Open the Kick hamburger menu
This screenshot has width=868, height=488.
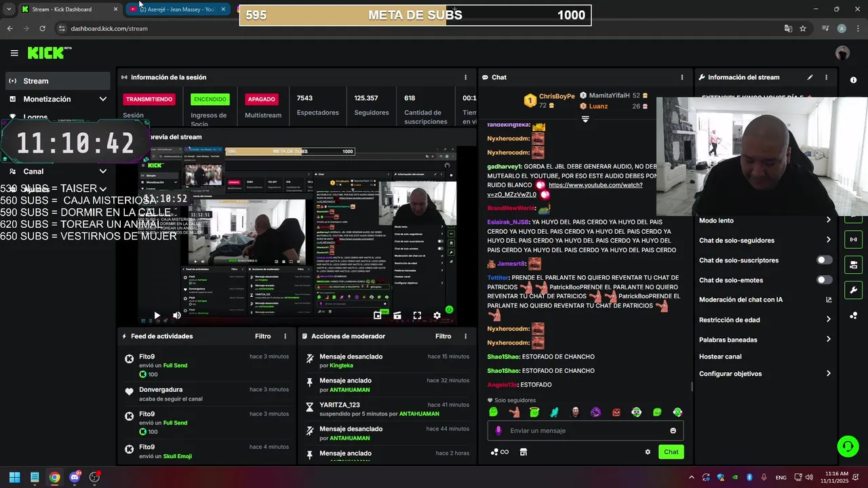coord(14,53)
